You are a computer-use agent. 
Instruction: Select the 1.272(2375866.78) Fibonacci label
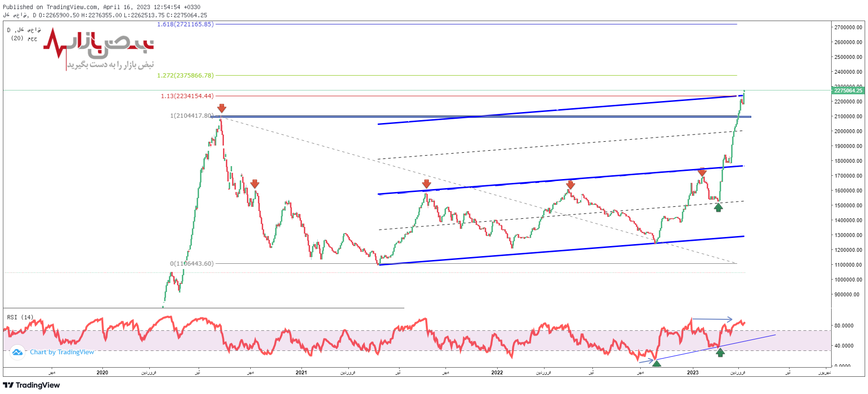(185, 76)
